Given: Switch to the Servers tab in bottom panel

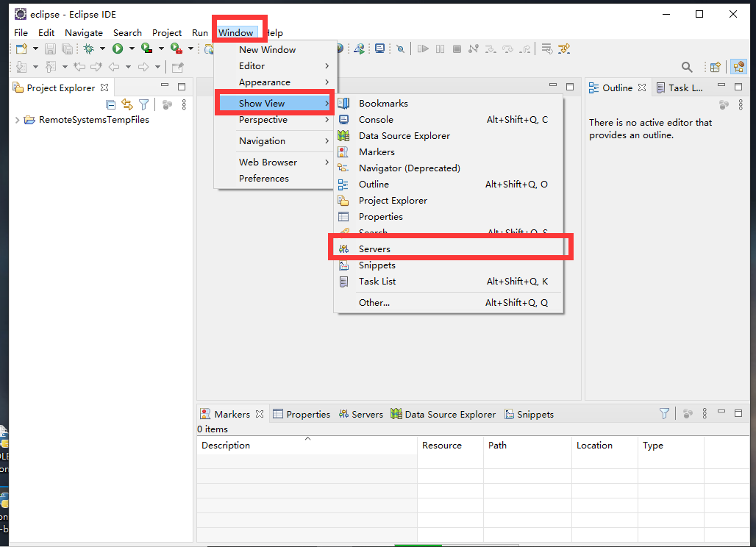Looking at the screenshot, I should 360,414.
